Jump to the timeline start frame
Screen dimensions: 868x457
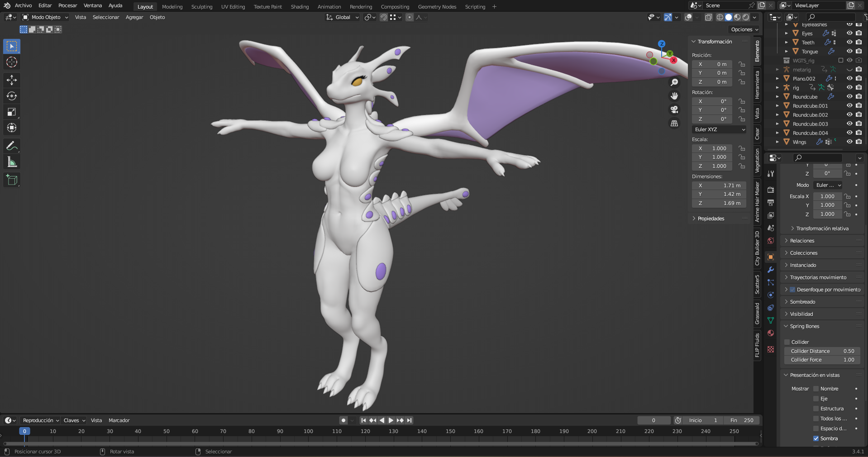(363, 420)
